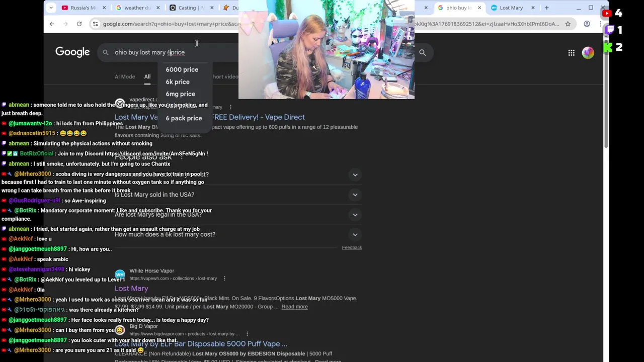Image resolution: width=644 pixels, height=362 pixels.
Task: Reload the current page
Action: (79, 24)
